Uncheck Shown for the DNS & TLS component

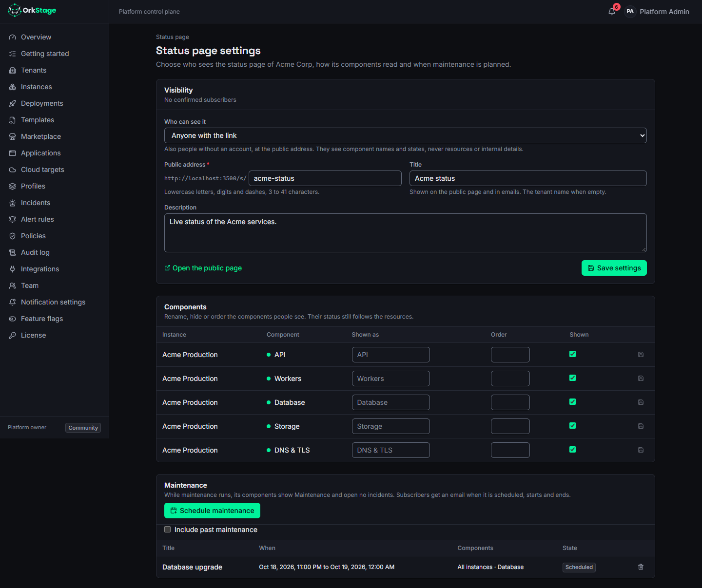[573, 450]
